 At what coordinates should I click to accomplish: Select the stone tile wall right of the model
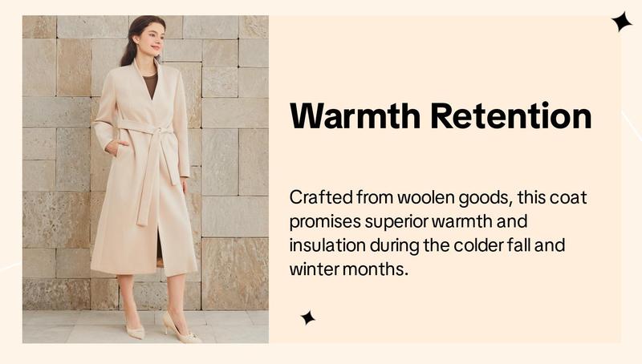(x=234, y=163)
